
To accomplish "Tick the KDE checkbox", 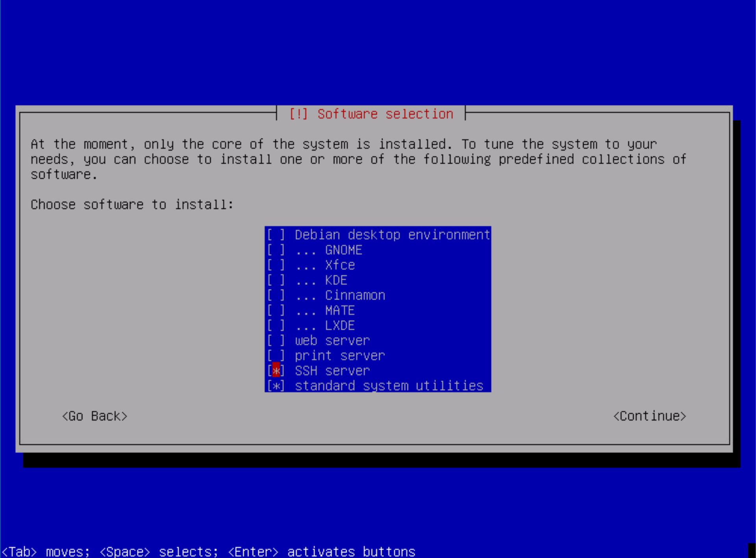I will (x=276, y=280).
